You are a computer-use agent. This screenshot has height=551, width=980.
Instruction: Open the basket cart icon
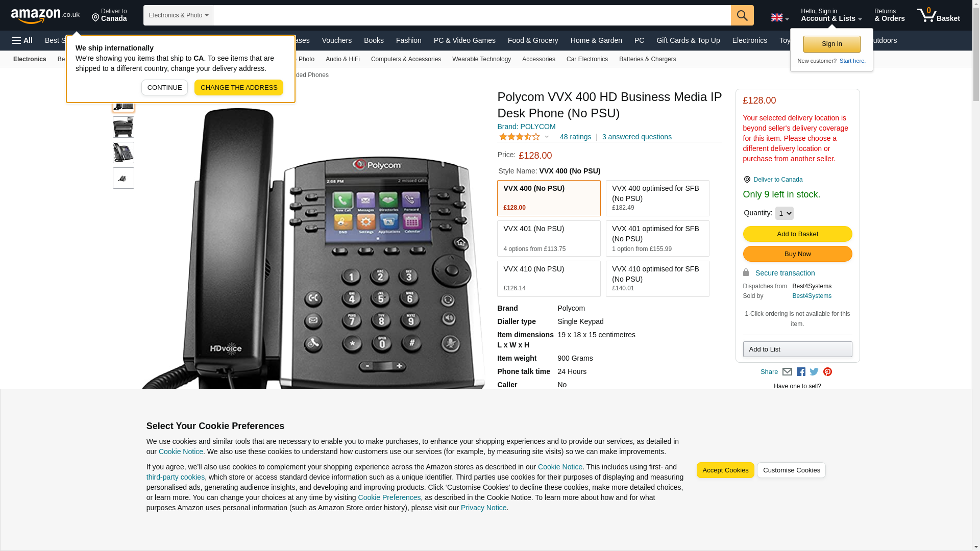pos(938,15)
